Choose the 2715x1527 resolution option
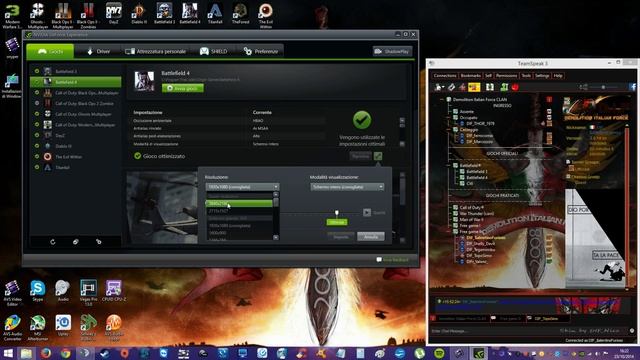The height and width of the screenshot is (360, 640). tap(239, 211)
